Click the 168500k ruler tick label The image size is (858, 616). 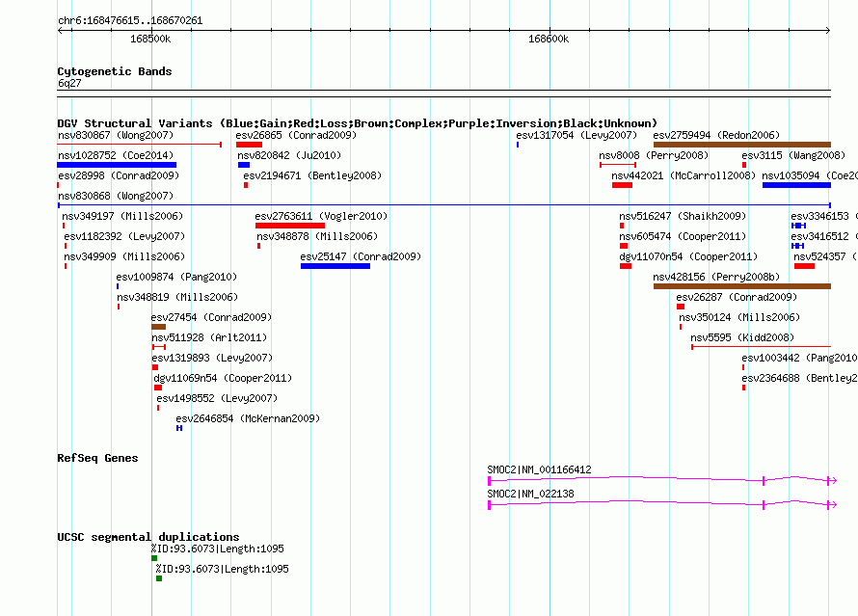(150, 39)
